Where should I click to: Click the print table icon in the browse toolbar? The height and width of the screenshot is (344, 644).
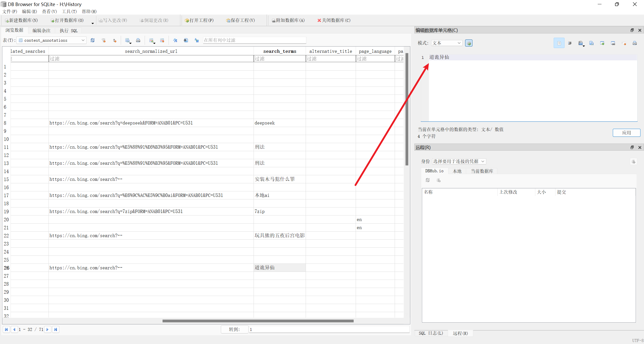[138, 40]
